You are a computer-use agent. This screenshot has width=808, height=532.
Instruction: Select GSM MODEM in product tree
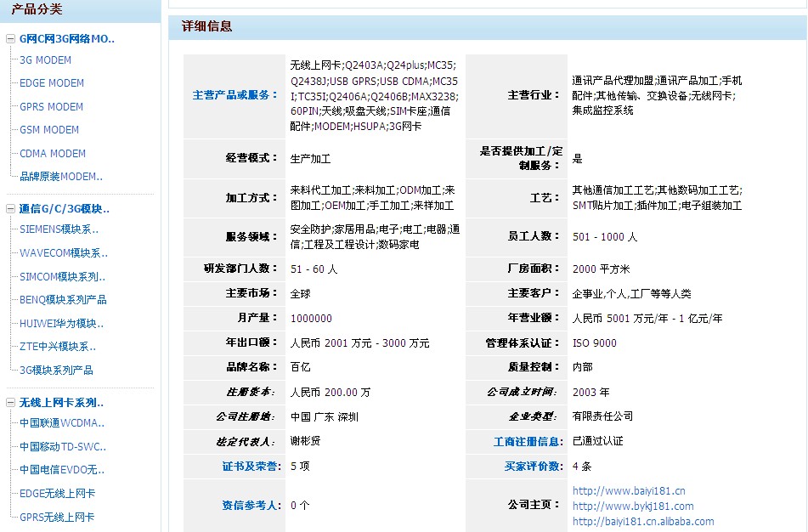(x=49, y=130)
